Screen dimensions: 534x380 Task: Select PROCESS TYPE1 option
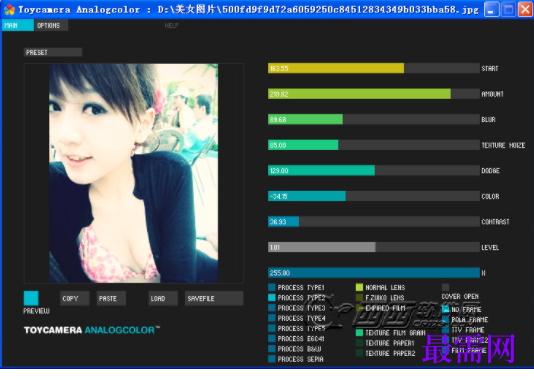[x=296, y=287]
